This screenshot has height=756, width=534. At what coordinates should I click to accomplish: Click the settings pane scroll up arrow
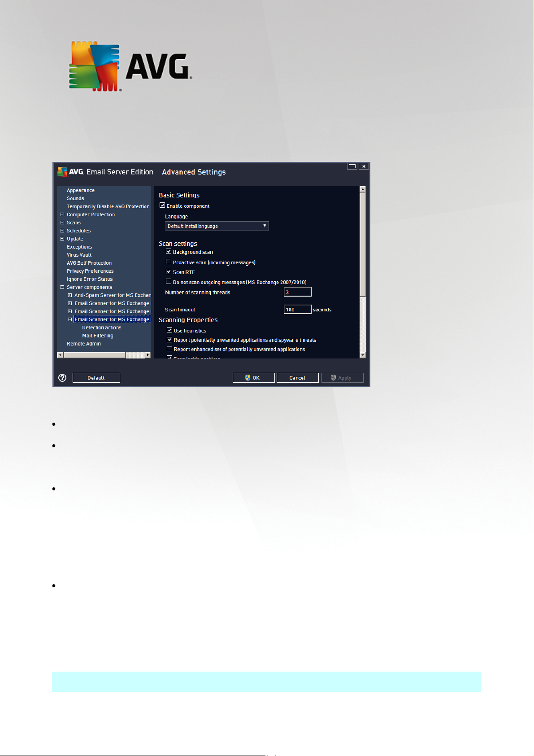(x=363, y=189)
